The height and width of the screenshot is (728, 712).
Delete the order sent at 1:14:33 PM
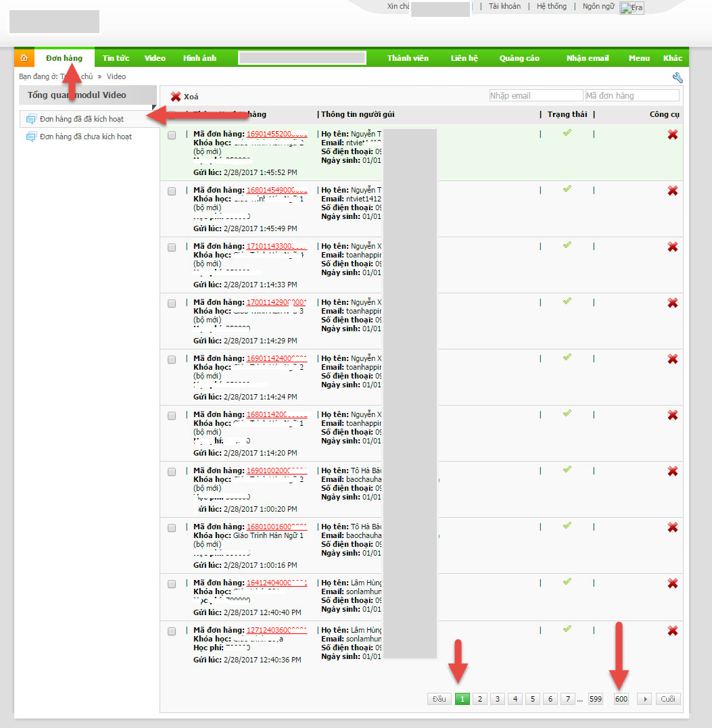672,247
